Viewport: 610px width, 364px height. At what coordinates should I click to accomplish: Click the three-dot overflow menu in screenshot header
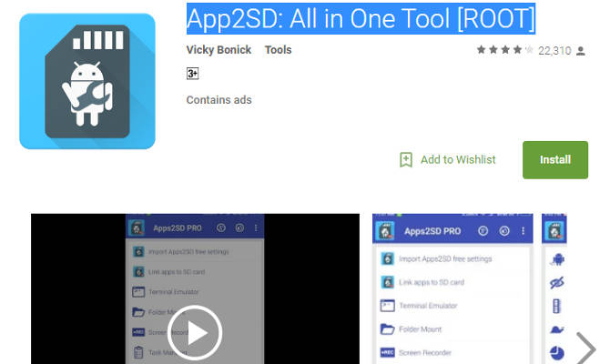[x=522, y=229]
